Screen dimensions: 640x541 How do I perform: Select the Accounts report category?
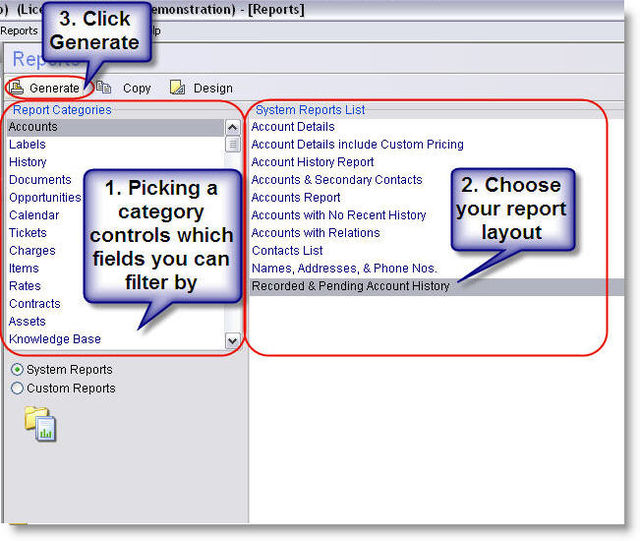pyautogui.click(x=33, y=127)
